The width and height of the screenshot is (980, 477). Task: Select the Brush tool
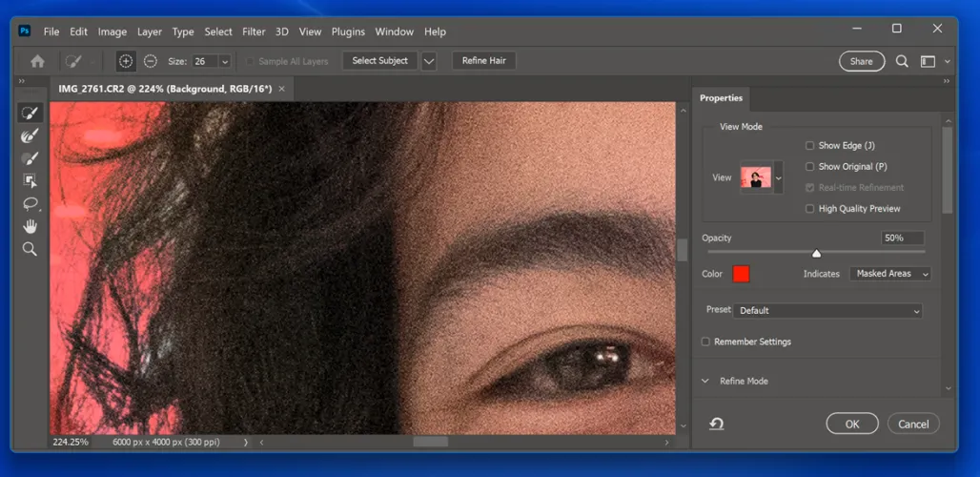click(30, 158)
